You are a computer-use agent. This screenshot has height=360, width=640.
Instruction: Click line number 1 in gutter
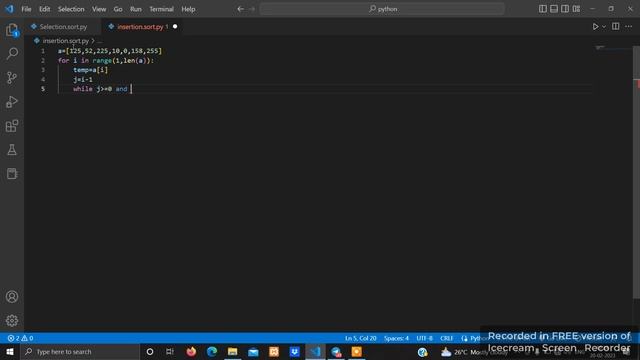[x=43, y=51]
